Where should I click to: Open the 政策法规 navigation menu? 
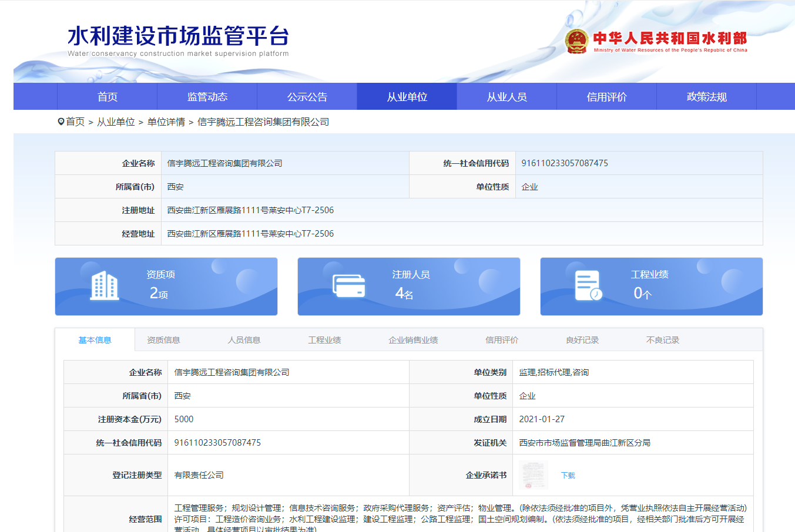point(707,96)
